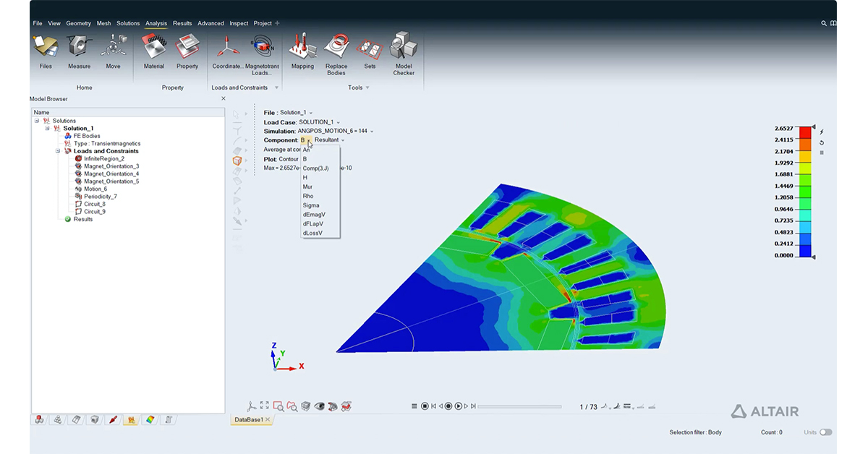This screenshot has height=454, width=868.
Task: Click the legend reset arrow icon
Action: pos(822,142)
